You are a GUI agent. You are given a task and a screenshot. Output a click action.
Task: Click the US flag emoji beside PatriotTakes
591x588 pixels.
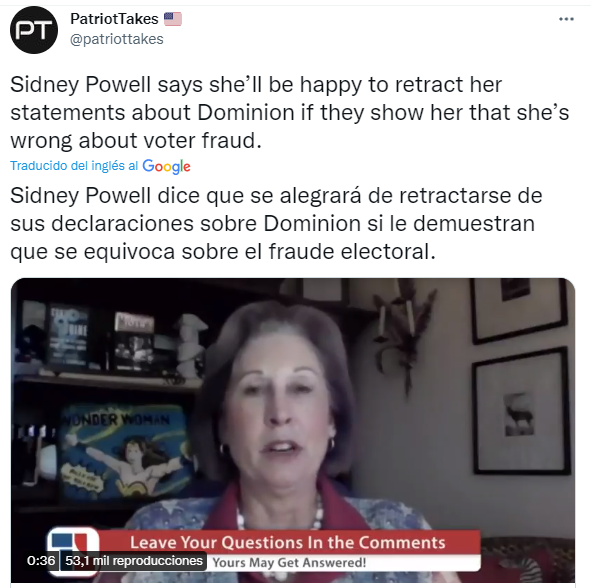(x=173, y=19)
